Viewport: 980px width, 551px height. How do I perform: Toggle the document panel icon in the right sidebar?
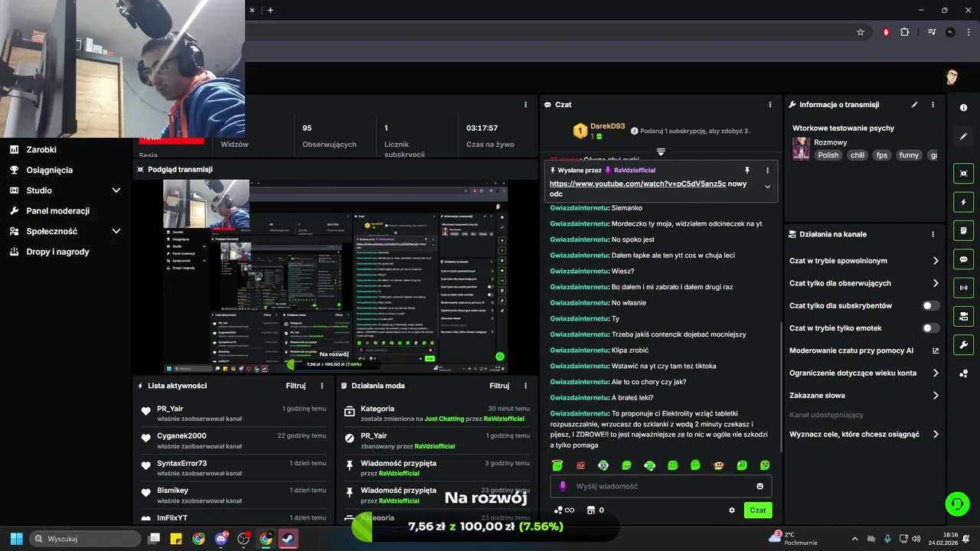click(x=963, y=231)
